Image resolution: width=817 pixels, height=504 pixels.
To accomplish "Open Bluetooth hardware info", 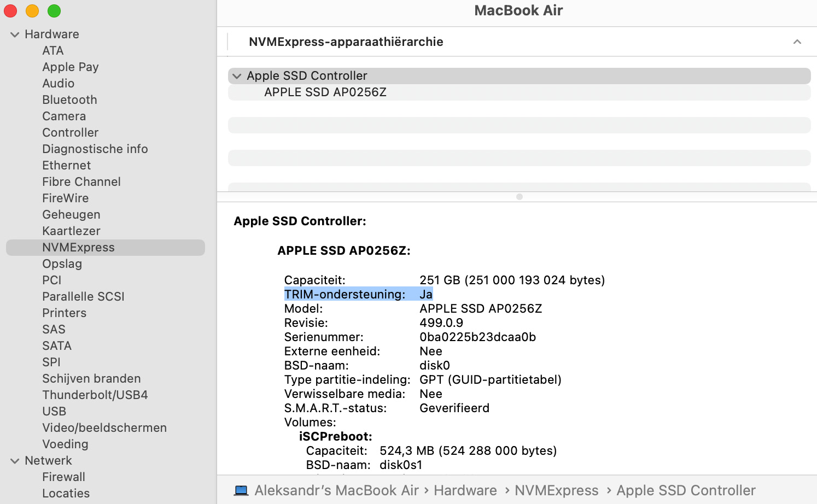I will [69, 99].
